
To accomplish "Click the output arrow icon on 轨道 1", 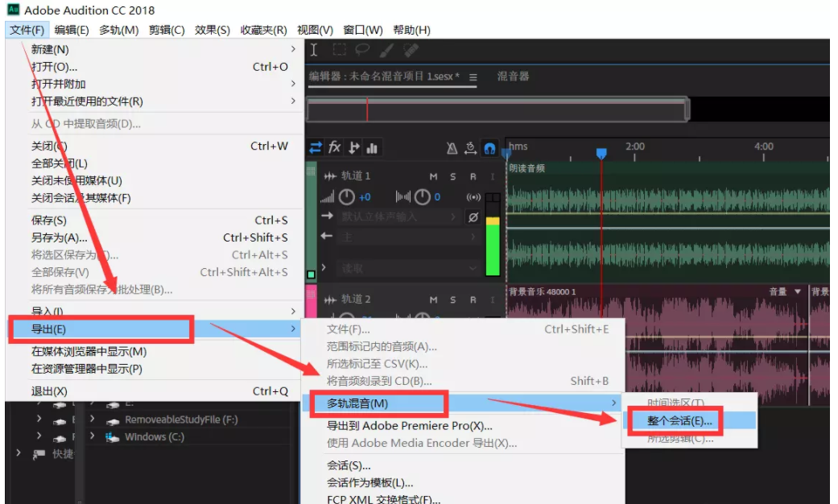I will point(327,236).
